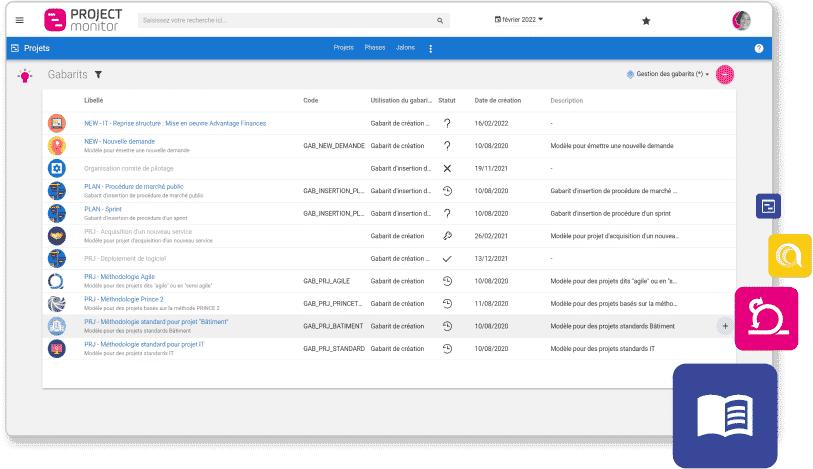Open NEW - IT - Reprise structure link
Viewport: 813px width, 469px height.
tap(175, 123)
